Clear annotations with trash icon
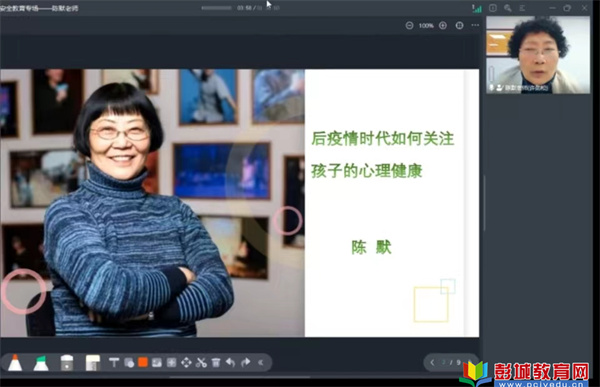The width and height of the screenshot is (600, 387). tap(216, 363)
